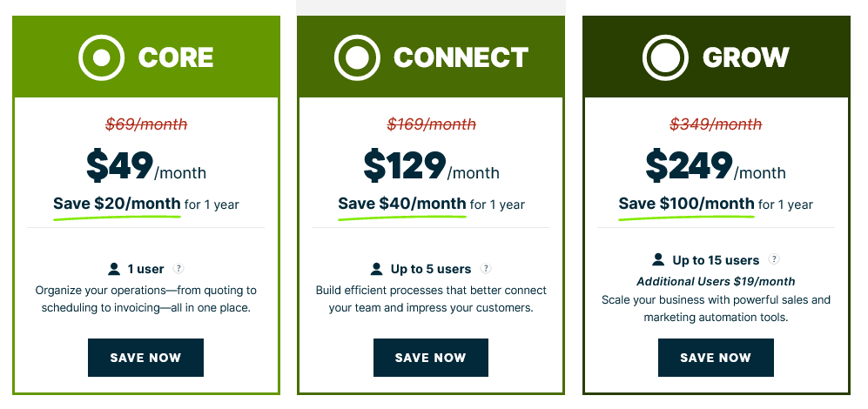Click the Grow plan users icon
This screenshot has height=409, width=868.
tap(659, 259)
